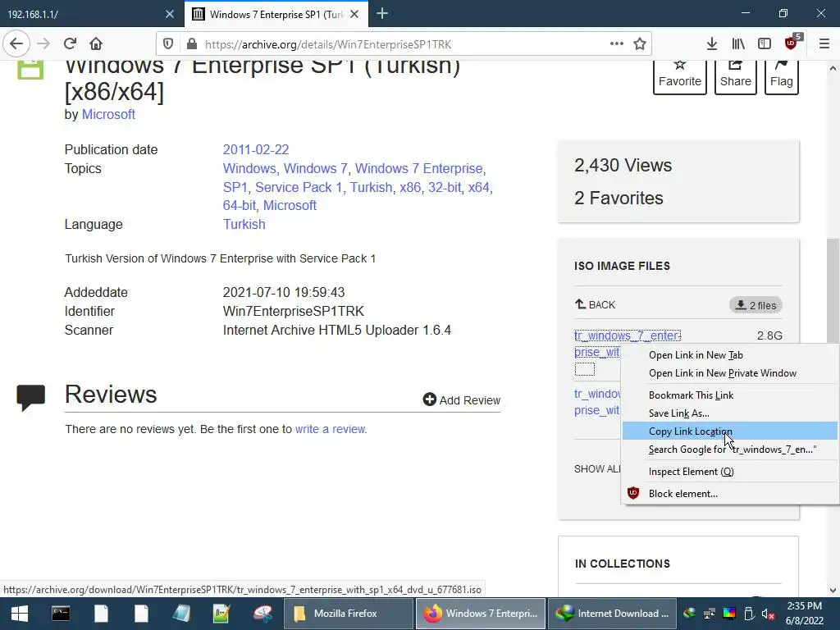The image size is (840, 630).
Task: Choose Copy Link Location
Action: click(x=729, y=431)
